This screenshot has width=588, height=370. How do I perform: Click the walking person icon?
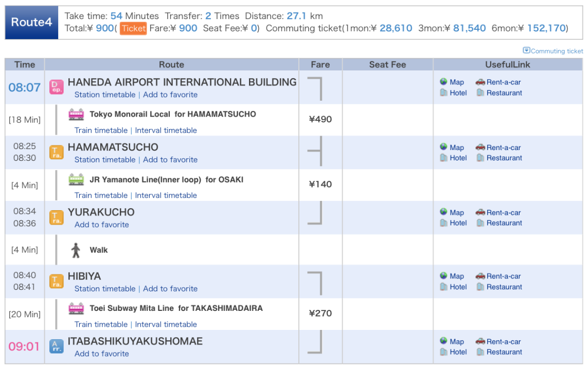coord(76,250)
